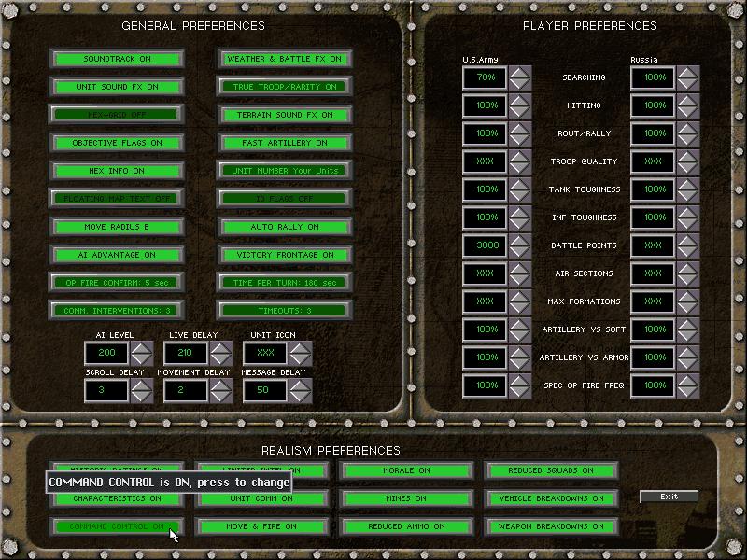Decrease Live Delay using down arrow
This screenshot has width=747, height=560.
(x=221, y=359)
